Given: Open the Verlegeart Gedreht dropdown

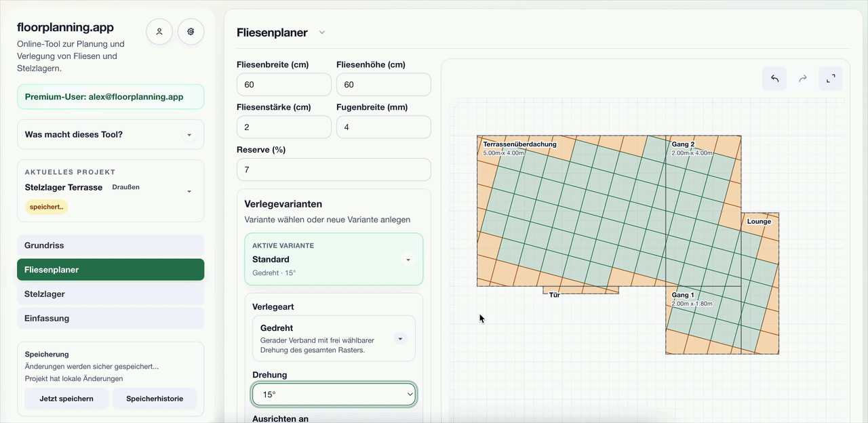Looking at the screenshot, I should pos(400,338).
